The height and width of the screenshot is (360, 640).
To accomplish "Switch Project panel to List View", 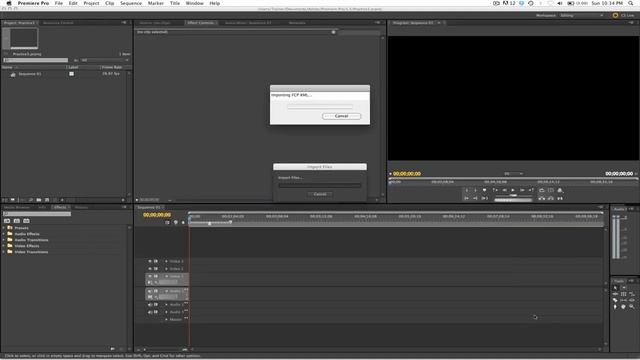I will [x=4, y=200].
